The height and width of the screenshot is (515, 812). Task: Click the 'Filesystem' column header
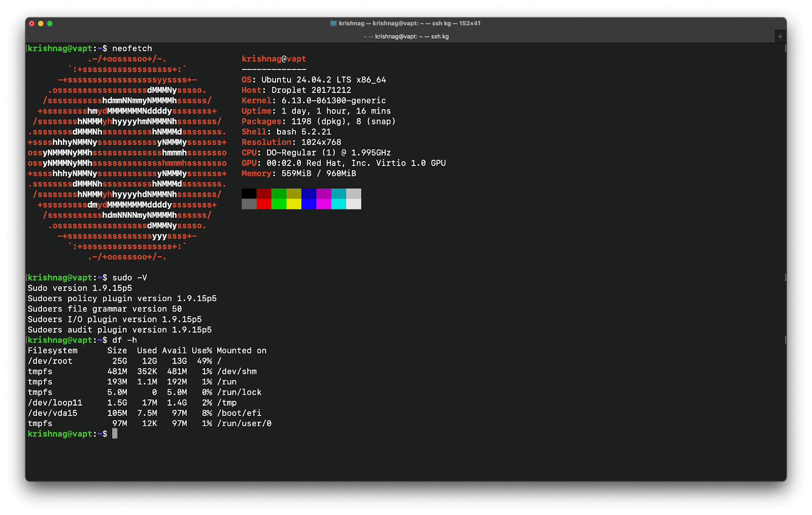coord(52,350)
